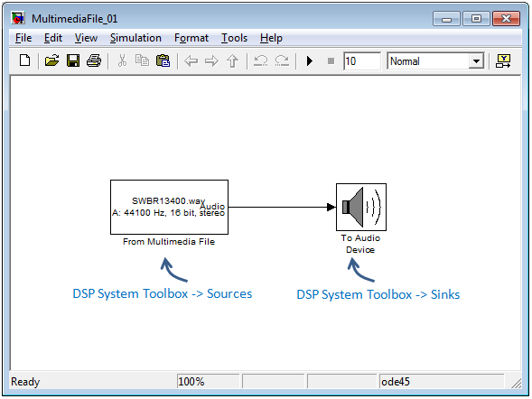Click the Paste clipboard icon
This screenshot has width=532, height=399.
pyautogui.click(x=163, y=61)
